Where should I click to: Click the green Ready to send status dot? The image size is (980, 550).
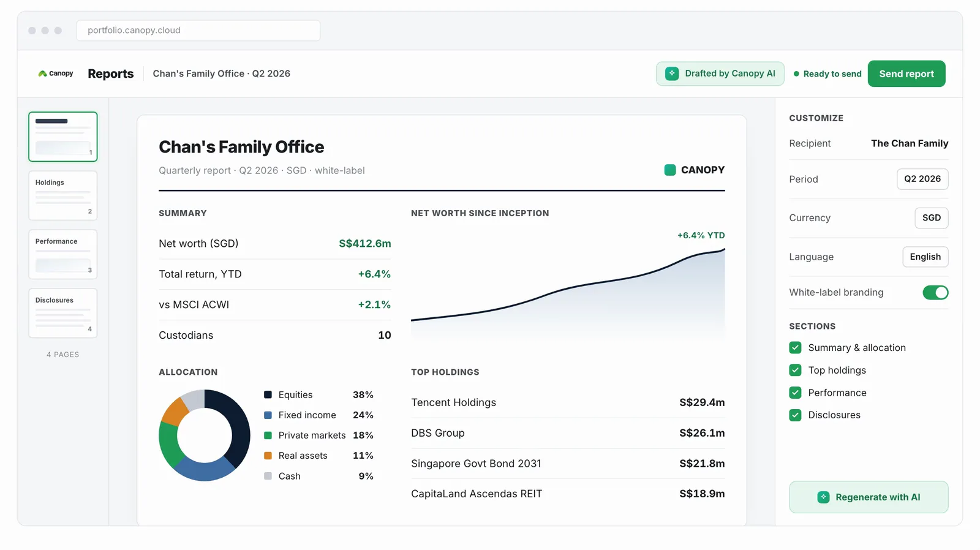(x=796, y=74)
